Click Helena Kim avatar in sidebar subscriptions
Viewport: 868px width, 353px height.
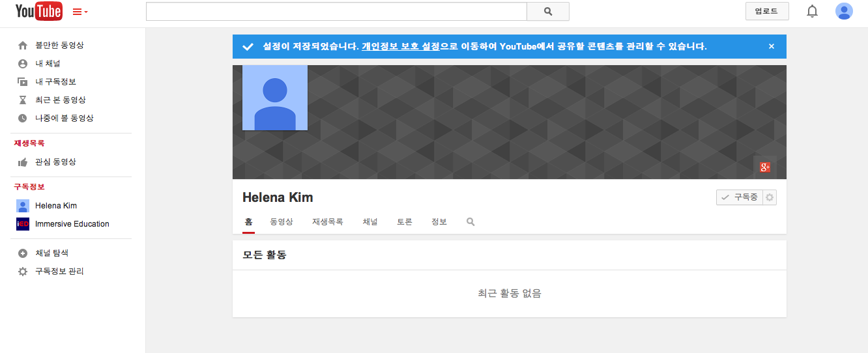click(x=23, y=206)
